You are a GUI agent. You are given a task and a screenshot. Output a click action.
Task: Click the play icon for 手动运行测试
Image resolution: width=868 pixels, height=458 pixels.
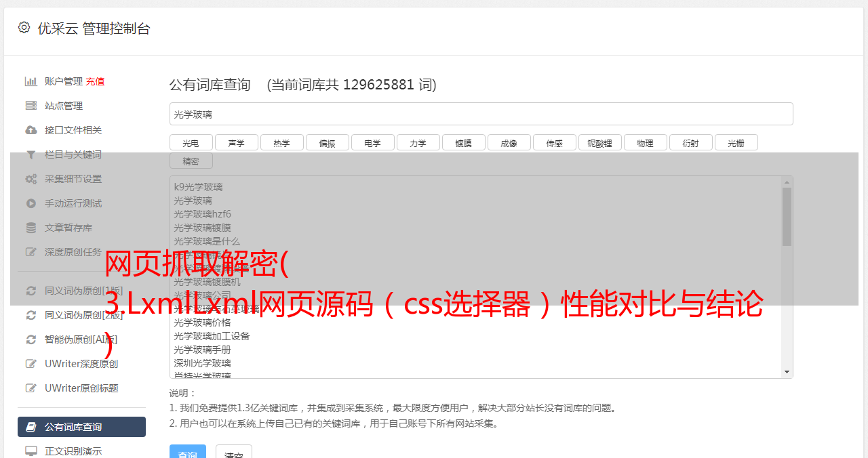(x=31, y=203)
